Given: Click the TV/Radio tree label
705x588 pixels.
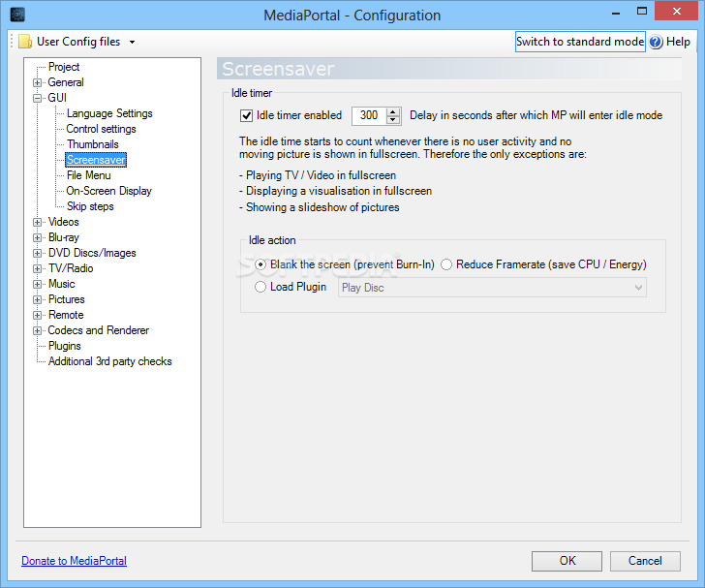Looking at the screenshot, I should coord(71,268).
